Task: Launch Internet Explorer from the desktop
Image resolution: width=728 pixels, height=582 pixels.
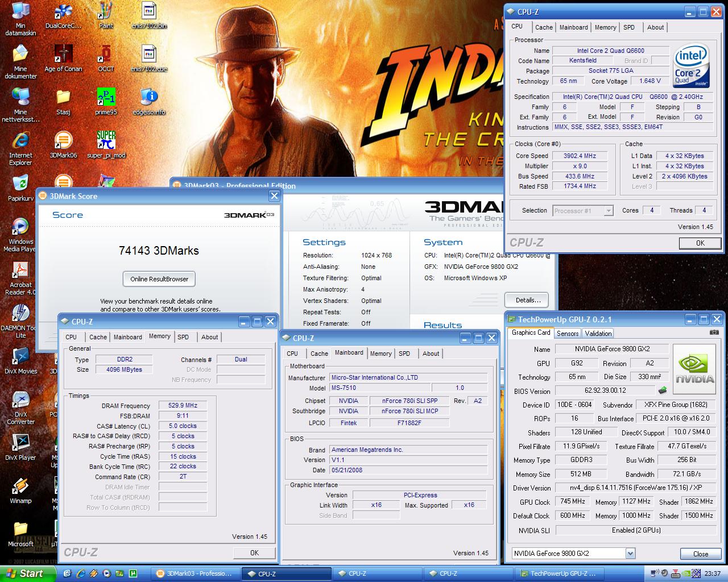Action: click(x=20, y=148)
